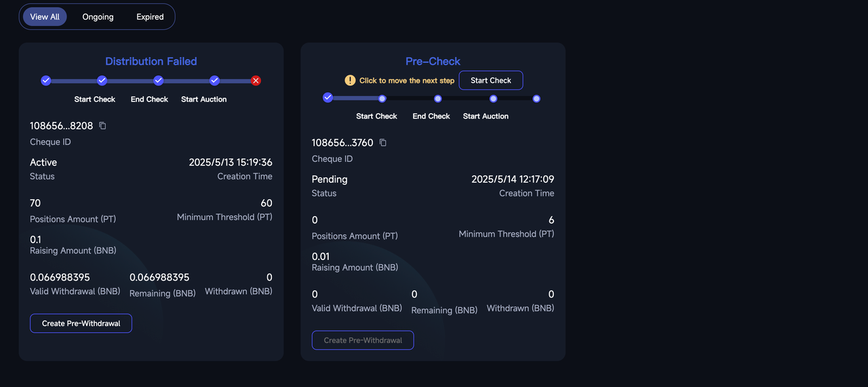
Task: Click disabled Create Pre-Withdrawal on Pending cheque
Action: tap(363, 340)
